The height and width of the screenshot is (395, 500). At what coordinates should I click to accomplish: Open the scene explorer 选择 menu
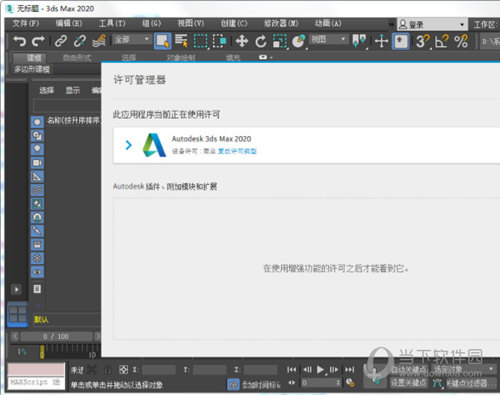(x=47, y=90)
